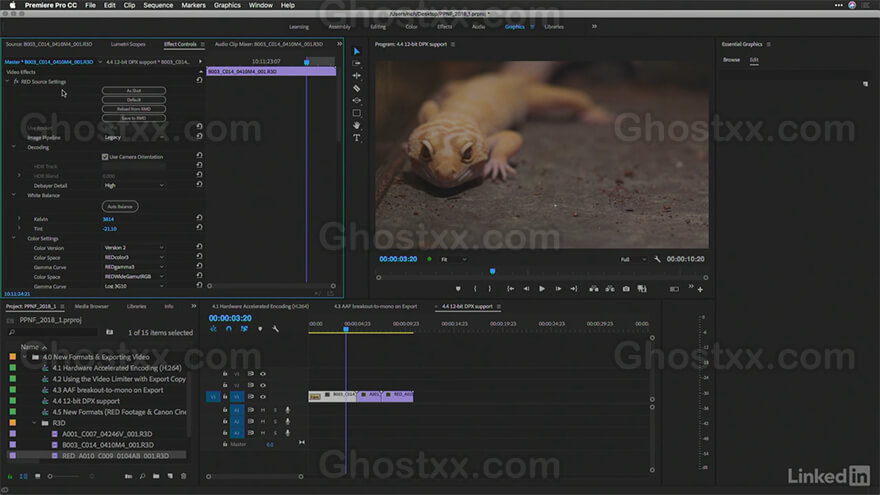Screen dimensions: 880x495
Task: Select the Slip tool
Action: [356, 100]
